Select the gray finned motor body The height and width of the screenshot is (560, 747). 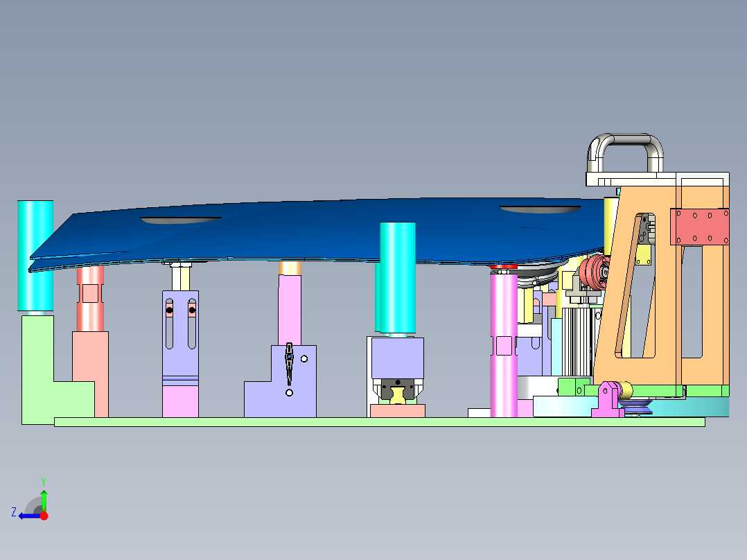click(x=577, y=342)
